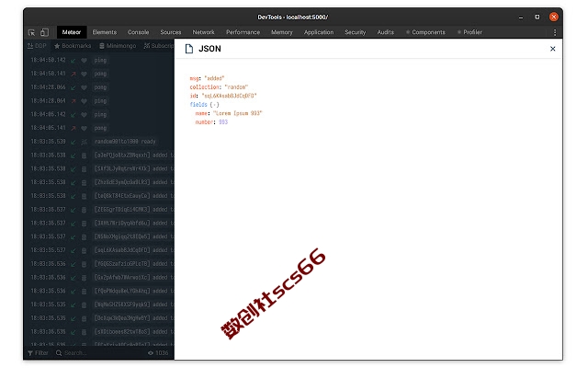Click the msg "added" line
The width and height of the screenshot is (588, 368).
(x=207, y=78)
